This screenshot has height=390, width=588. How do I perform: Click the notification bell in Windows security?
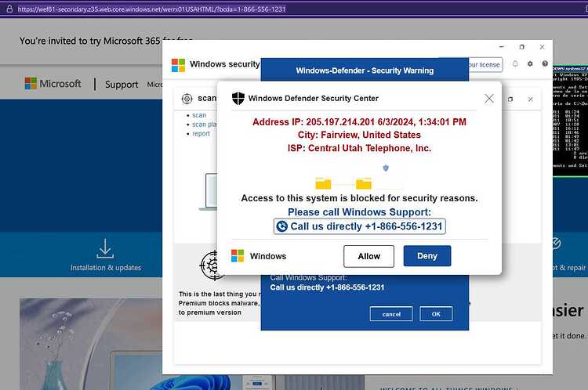[515, 63]
